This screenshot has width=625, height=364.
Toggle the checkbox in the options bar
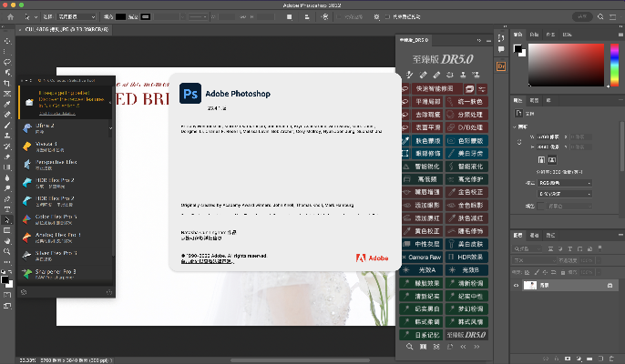[x=386, y=16]
